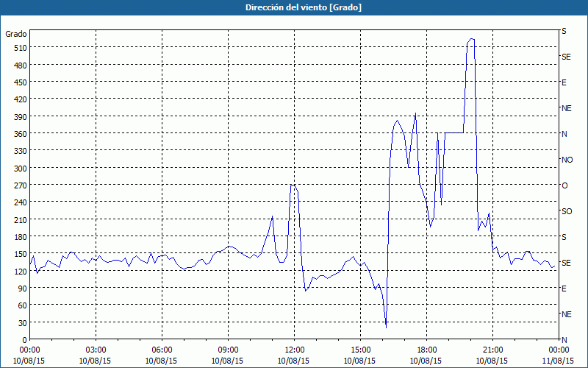Click the 420 tick label on the left axis
The height and width of the screenshot is (368, 588).
[x=21, y=99]
